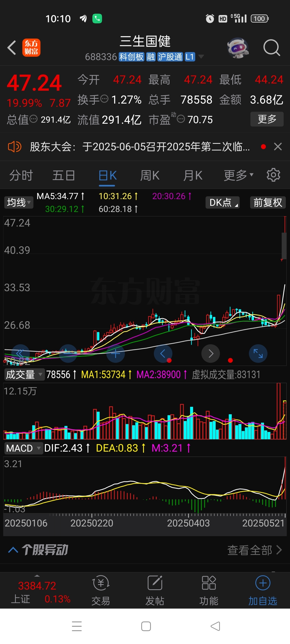Tap 科创板 tag

pyautogui.click(x=132, y=57)
